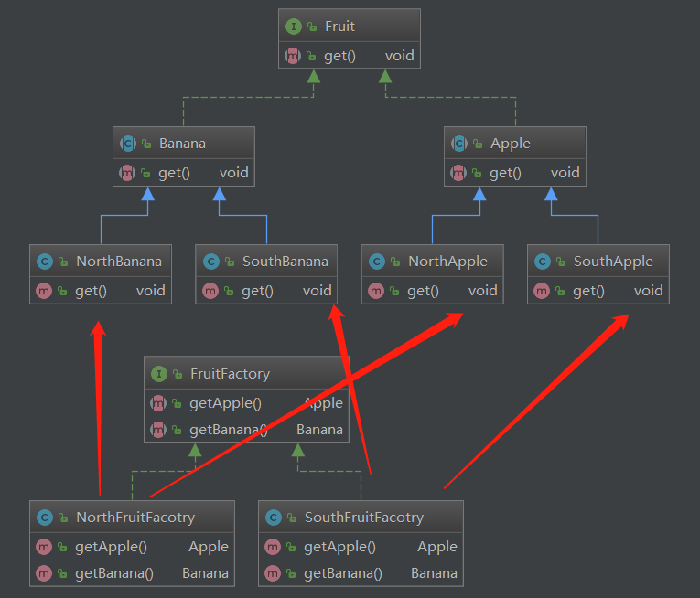
Task: Click the Apple return type in SouthFruitFacotry
Action: 436,547
